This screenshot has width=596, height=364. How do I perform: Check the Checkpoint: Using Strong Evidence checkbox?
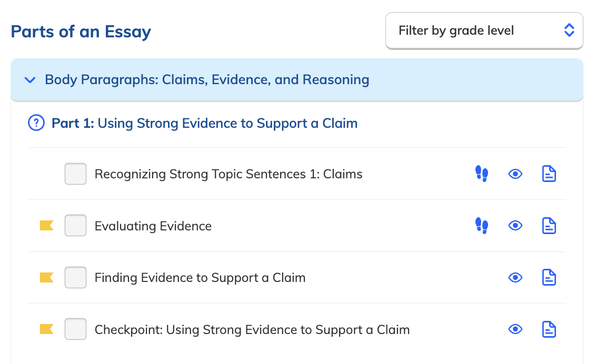tap(75, 329)
